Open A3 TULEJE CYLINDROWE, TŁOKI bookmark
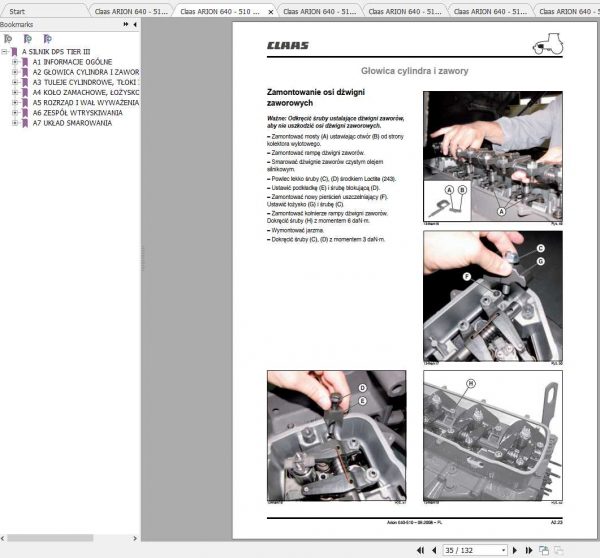Viewport: 600px width, 558px height. [86, 82]
